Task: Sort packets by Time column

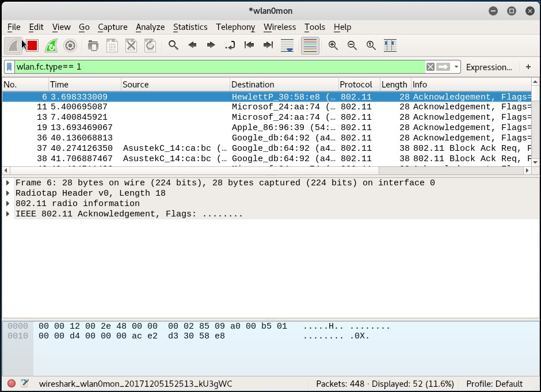Action: 85,85
